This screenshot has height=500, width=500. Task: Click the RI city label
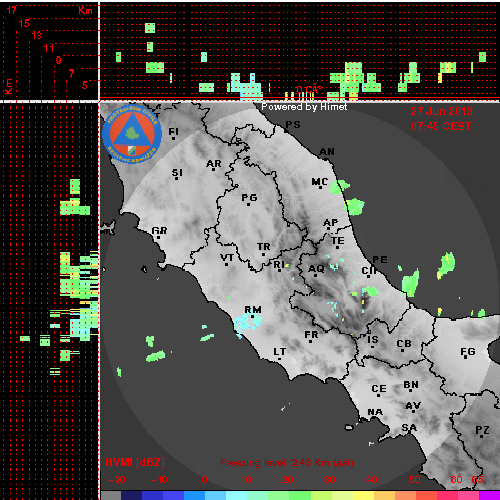[x=279, y=264]
